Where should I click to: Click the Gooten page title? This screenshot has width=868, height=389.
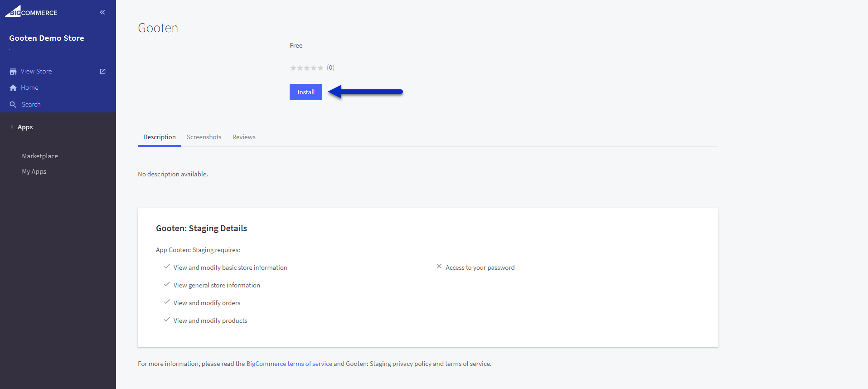point(158,28)
